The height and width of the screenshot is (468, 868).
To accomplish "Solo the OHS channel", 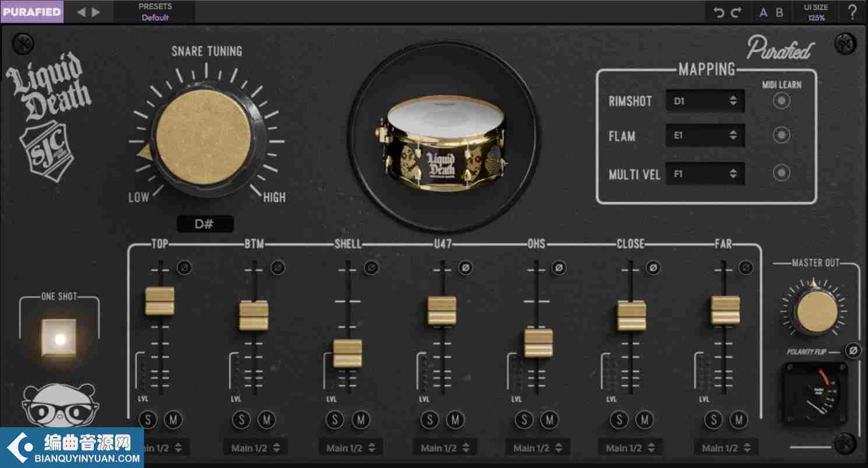I will (x=524, y=420).
